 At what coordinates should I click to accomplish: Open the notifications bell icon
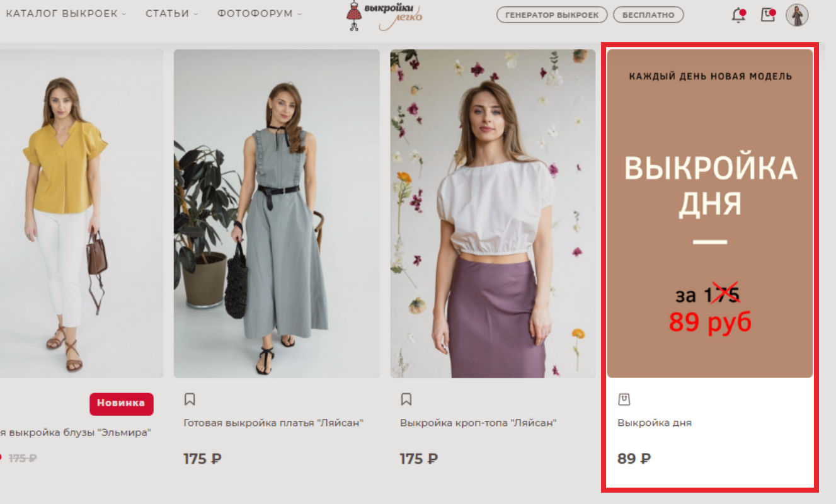pos(738,15)
